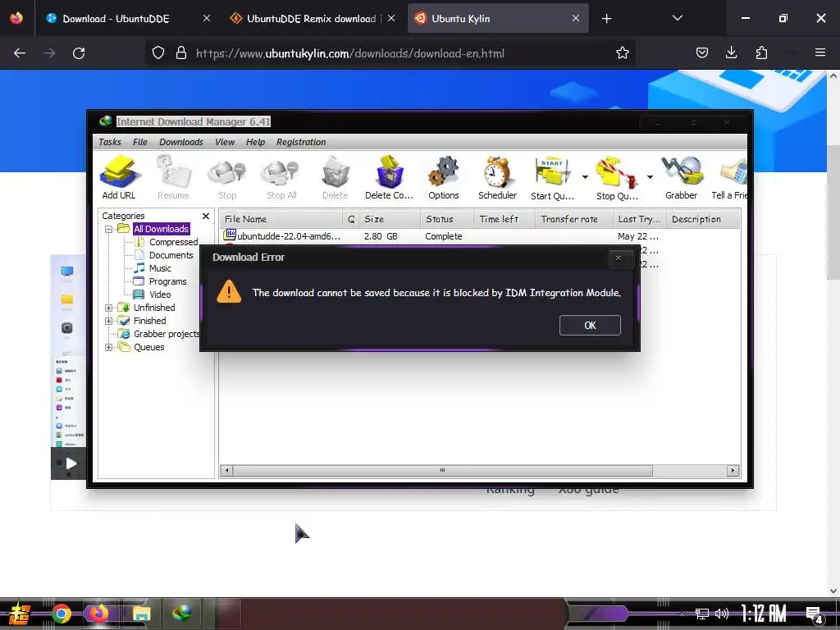The height and width of the screenshot is (630, 840).
Task: Reload the Firefox page
Action: [79, 53]
